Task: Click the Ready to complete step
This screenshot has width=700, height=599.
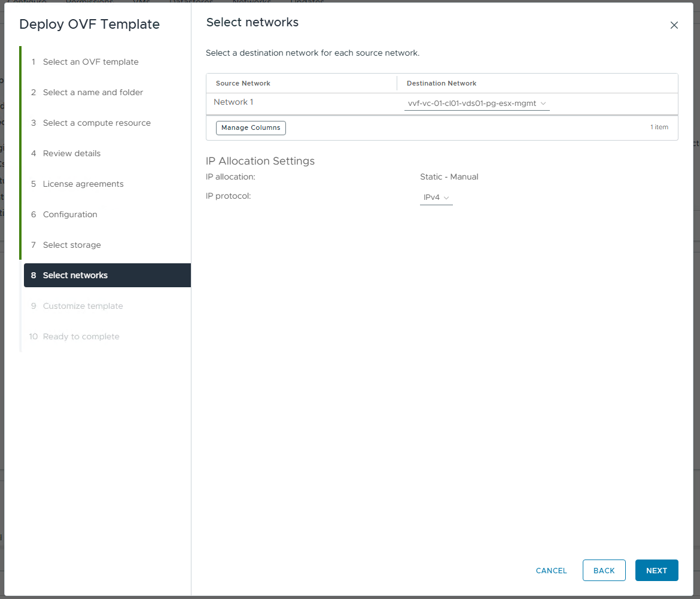Action: (81, 336)
